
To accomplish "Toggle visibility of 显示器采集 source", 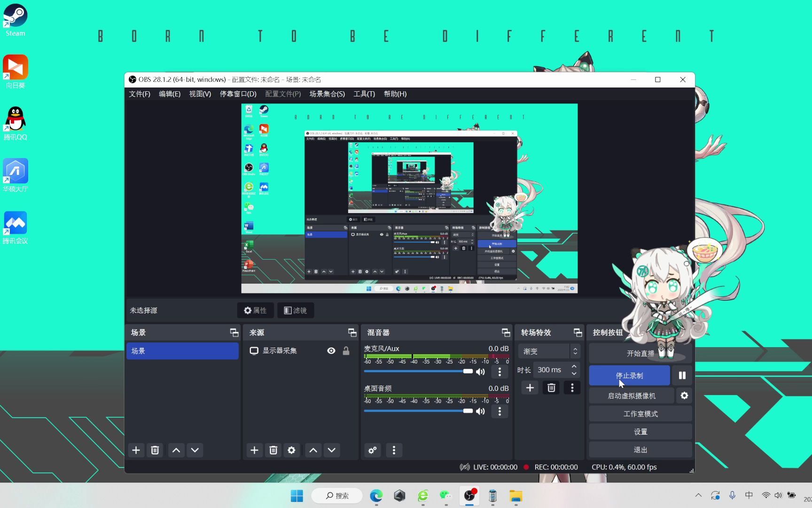I will [x=331, y=351].
